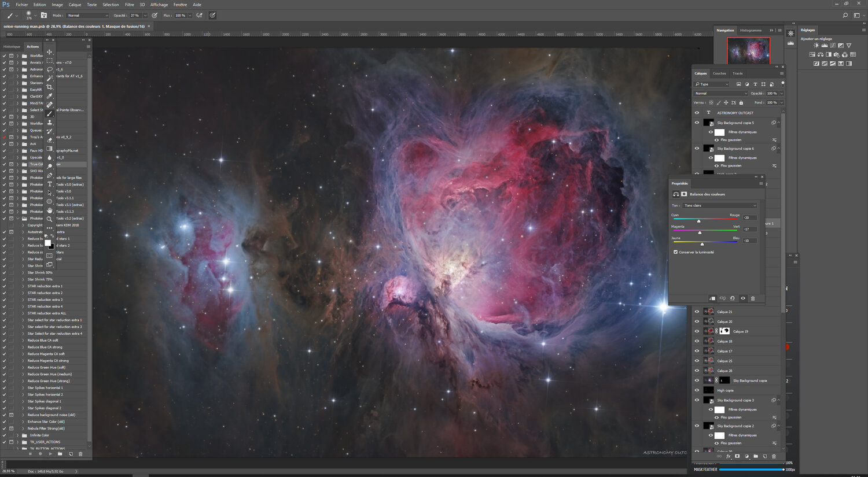
Task: Open the Calque menu
Action: [75, 5]
